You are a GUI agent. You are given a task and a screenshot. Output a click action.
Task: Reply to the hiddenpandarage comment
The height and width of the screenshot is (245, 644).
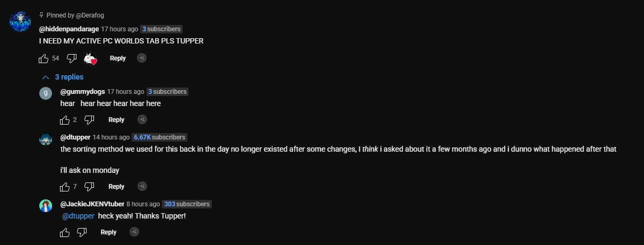tap(118, 58)
